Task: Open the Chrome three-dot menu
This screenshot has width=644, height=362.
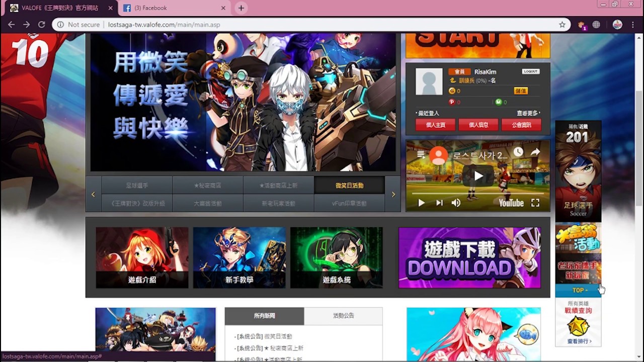Action: 632,25
